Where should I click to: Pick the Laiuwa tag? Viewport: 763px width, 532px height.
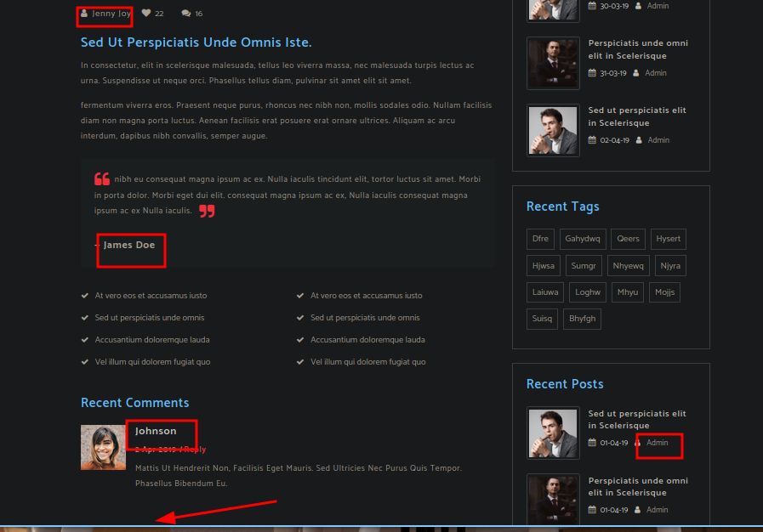(545, 292)
